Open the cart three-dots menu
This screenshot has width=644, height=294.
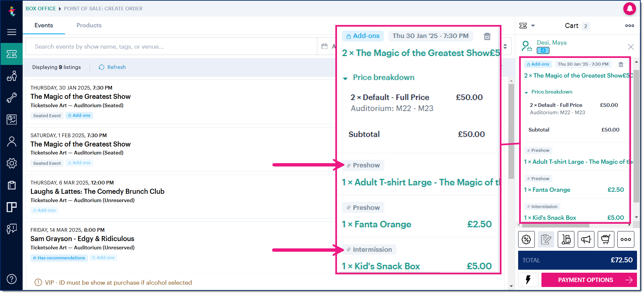coord(629,26)
